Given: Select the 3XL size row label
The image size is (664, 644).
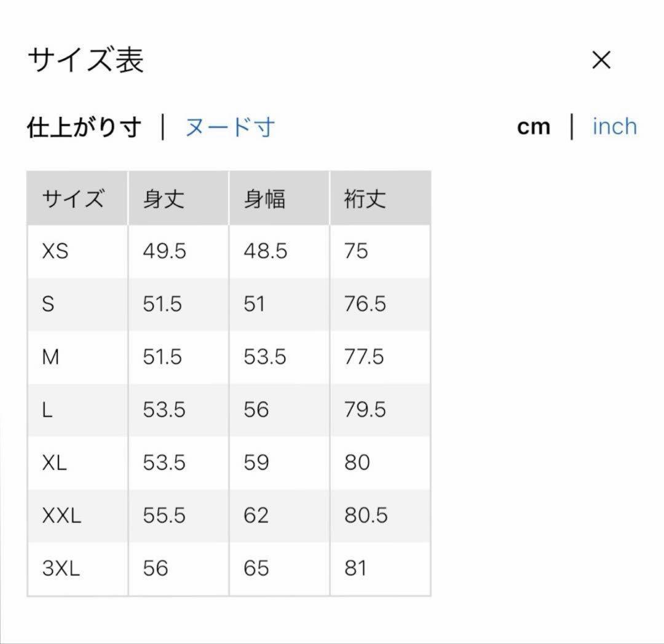Looking at the screenshot, I should coord(61,568).
